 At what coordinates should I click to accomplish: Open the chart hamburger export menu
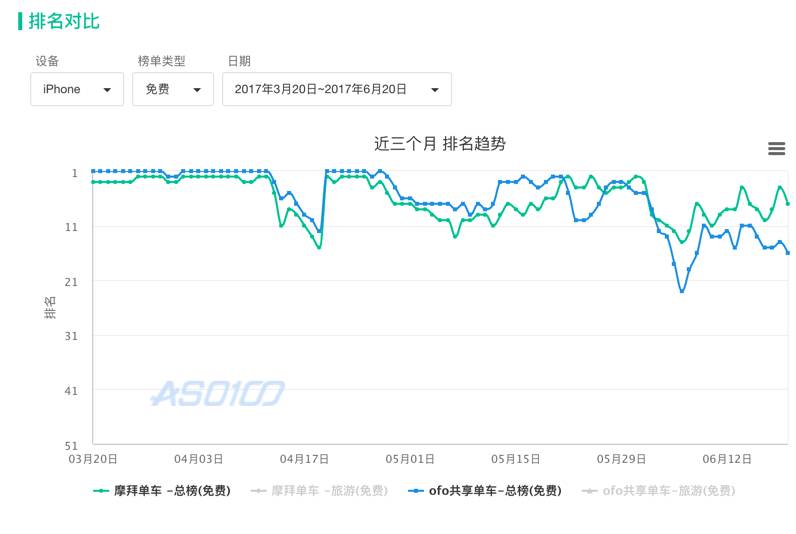tap(776, 149)
